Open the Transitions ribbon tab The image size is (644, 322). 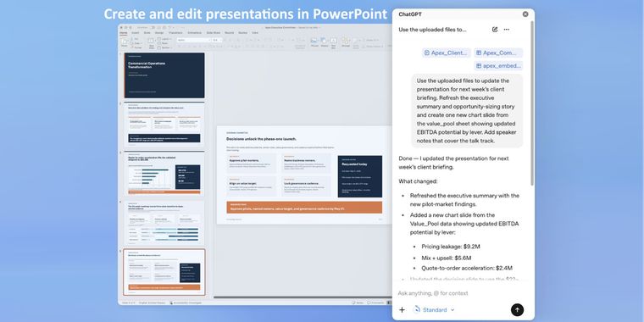pyautogui.click(x=175, y=32)
